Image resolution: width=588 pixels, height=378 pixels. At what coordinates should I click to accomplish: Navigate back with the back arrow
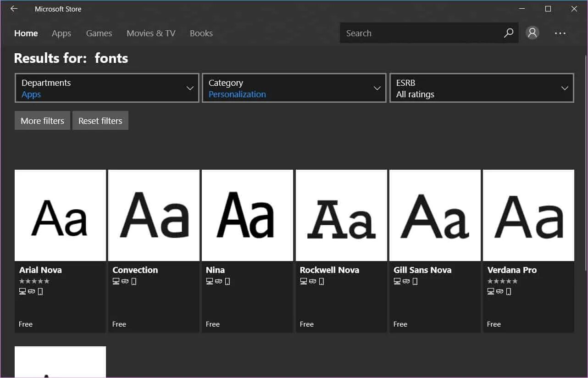[14, 9]
